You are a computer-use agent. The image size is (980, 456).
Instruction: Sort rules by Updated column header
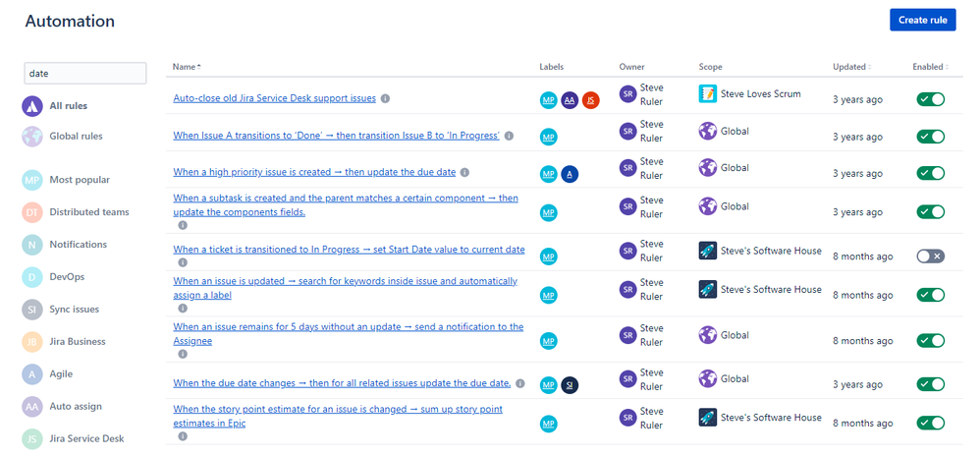click(850, 67)
